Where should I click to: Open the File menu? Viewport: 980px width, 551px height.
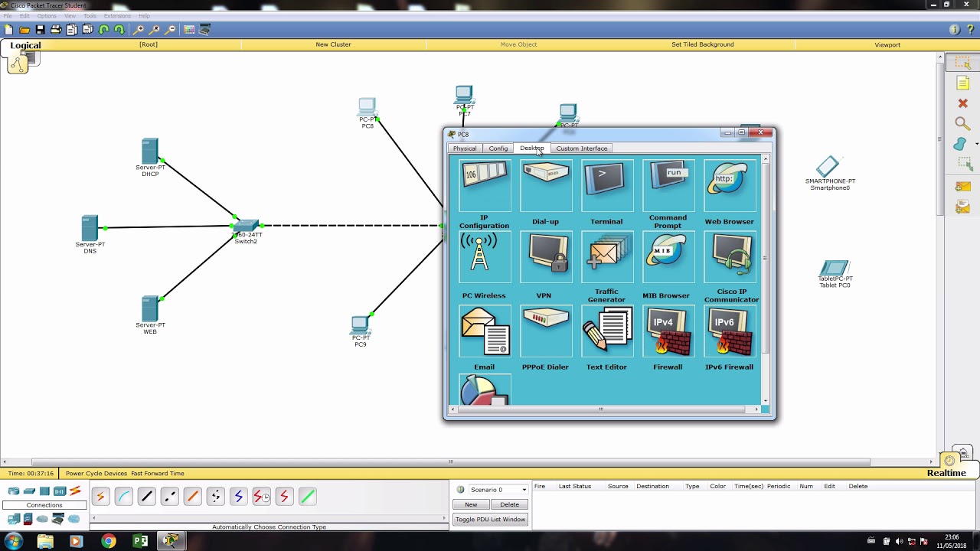(x=7, y=15)
